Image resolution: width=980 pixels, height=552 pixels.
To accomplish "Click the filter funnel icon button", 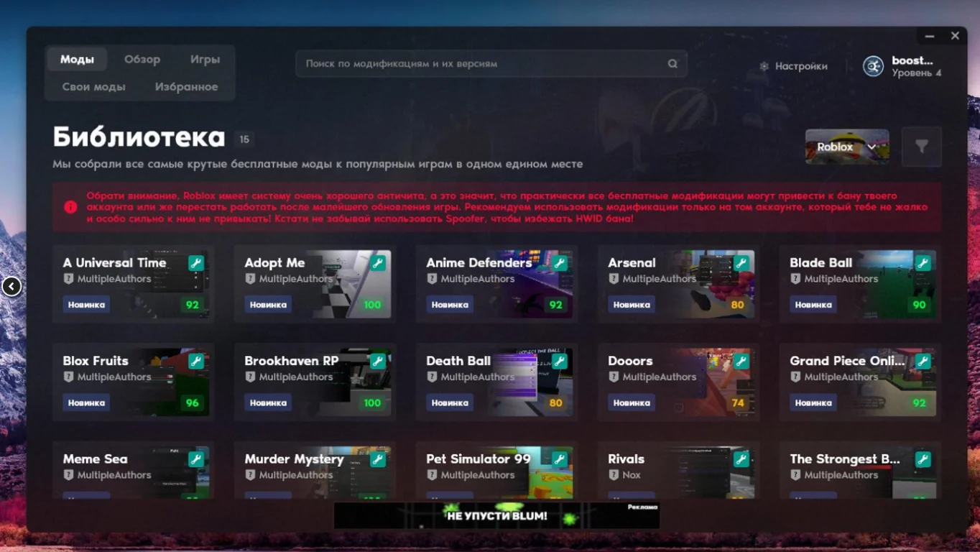I will click(x=921, y=147).
